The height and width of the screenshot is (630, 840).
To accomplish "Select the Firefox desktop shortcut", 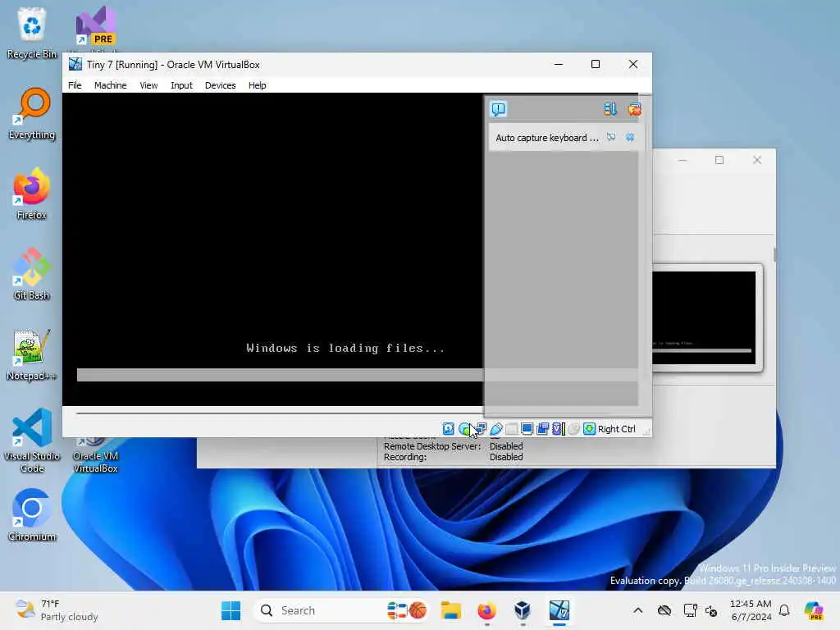I will [x=32, y=194].
